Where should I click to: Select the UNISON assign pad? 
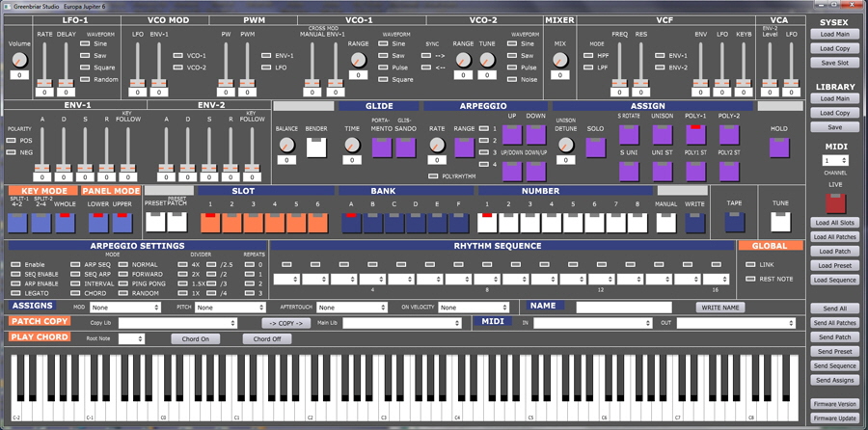tap(663, 134)
